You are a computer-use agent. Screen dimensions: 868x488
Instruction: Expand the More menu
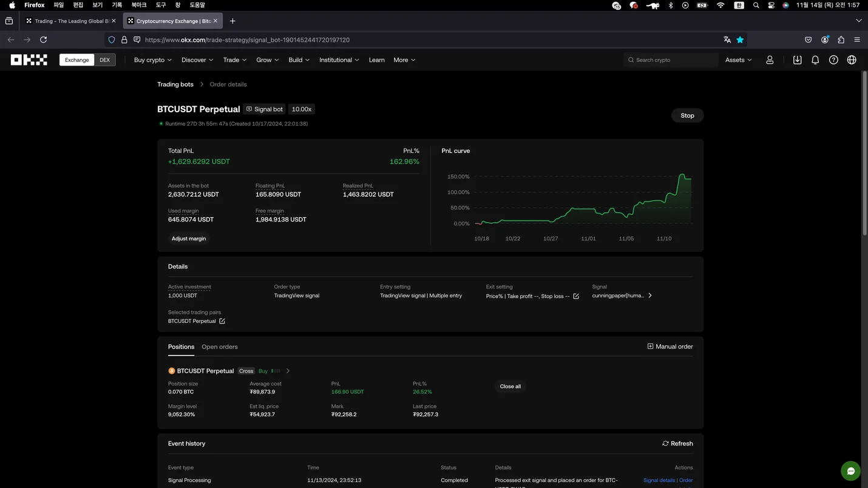coord(404,60)
